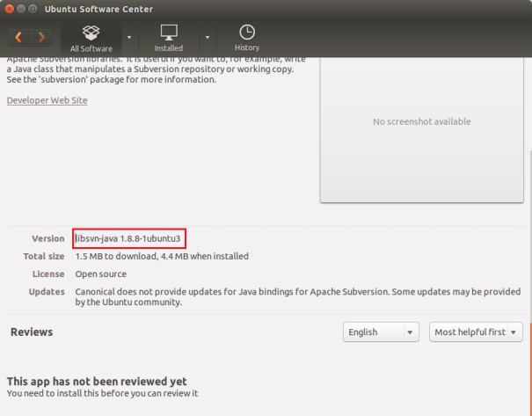Open the History view

pos(247,38)
